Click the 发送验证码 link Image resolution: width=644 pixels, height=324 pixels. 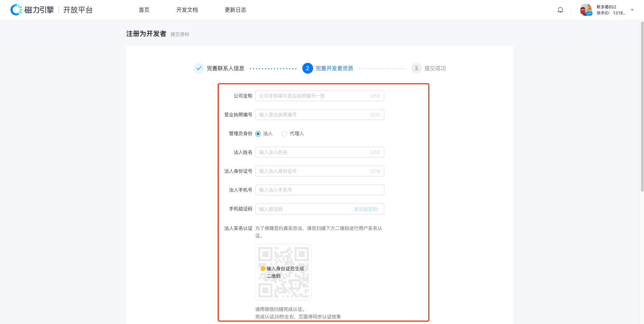tap(366, 209)
